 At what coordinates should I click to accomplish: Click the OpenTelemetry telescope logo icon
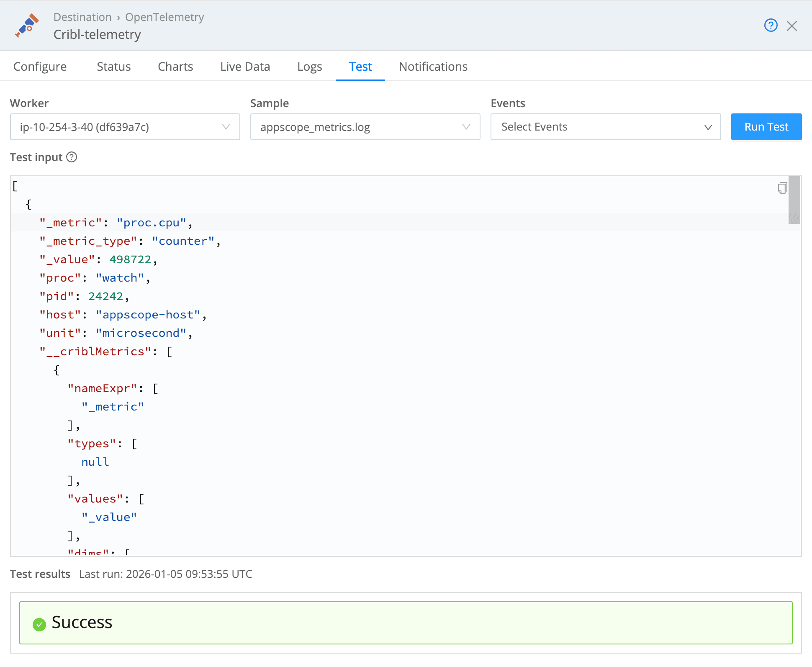tap(27, 26)
